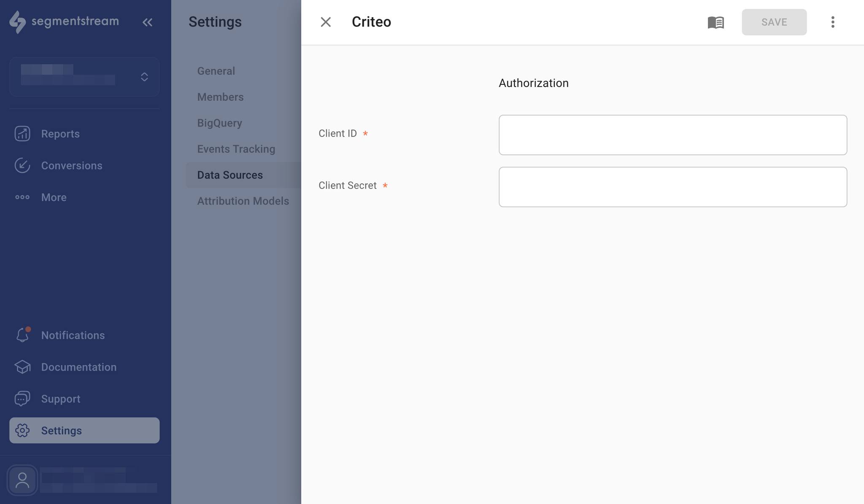Click the More ellipsis icon
The height and width of the screenshot is (504, 864).
(22, 197)
